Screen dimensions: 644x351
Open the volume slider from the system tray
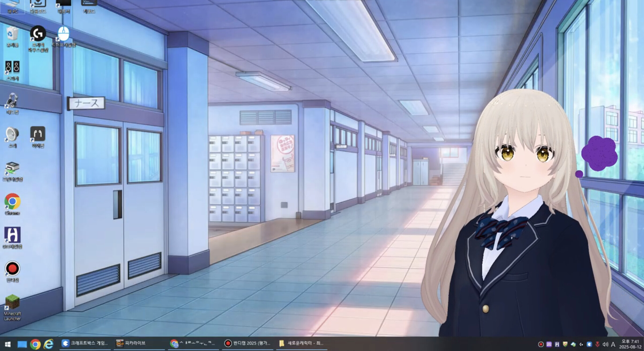pyautogui.click(x=605, y=344)
